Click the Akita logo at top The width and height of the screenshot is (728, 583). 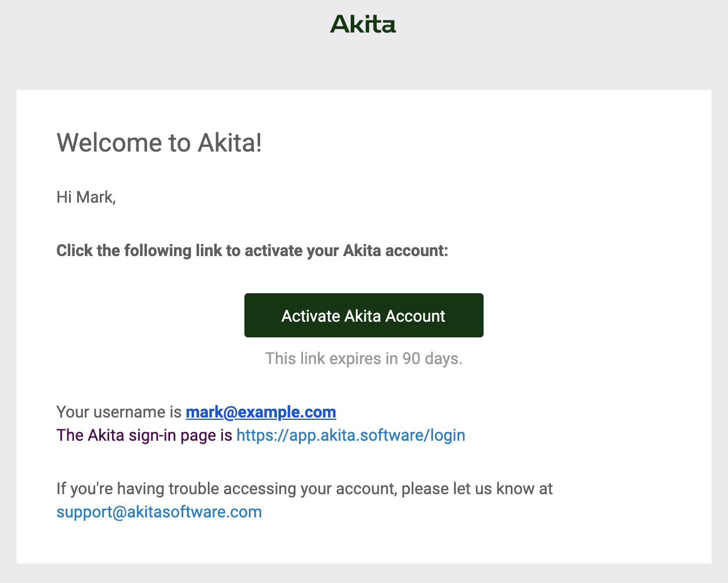click(363, 24)
